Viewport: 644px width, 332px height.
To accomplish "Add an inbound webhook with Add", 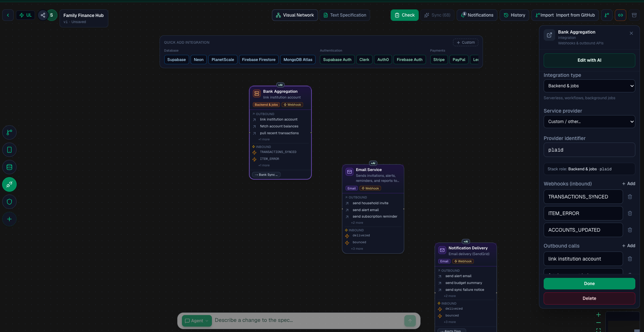I will point(628,184).
